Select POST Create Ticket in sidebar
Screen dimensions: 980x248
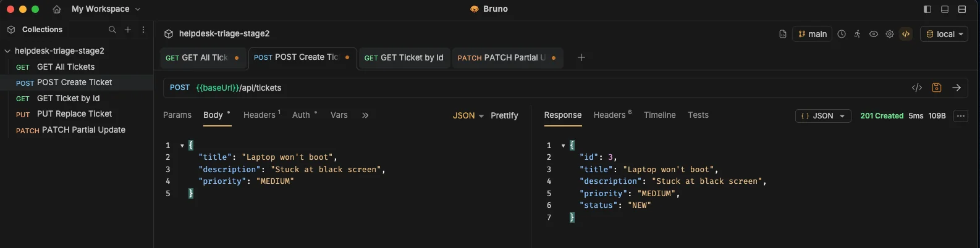click(77, 83)
